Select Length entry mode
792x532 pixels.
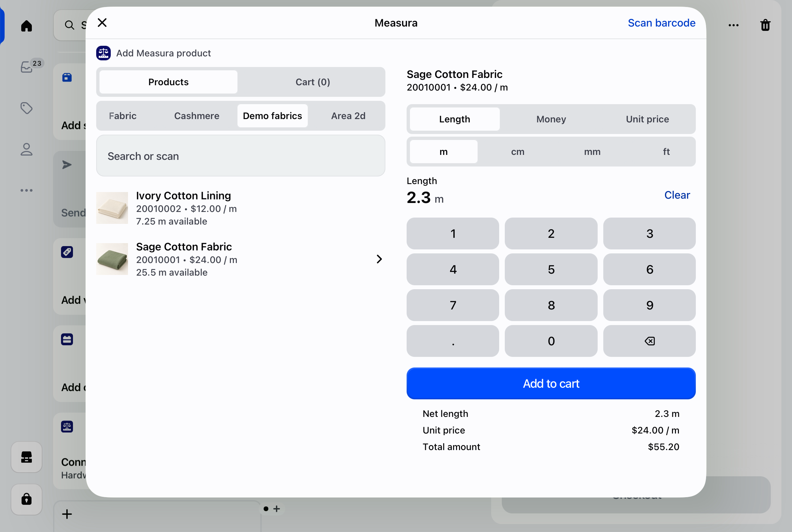454,119
